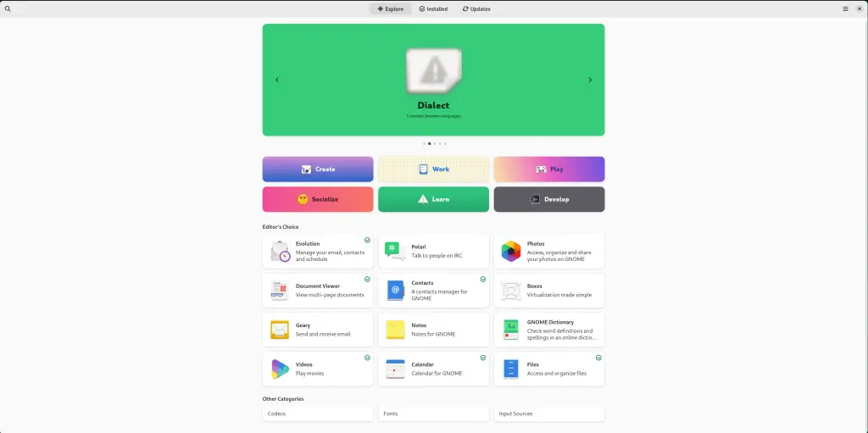Viewport: 868px width, 433px height.
Task: Open the Develop category
Action: click(x=549, y=199)
